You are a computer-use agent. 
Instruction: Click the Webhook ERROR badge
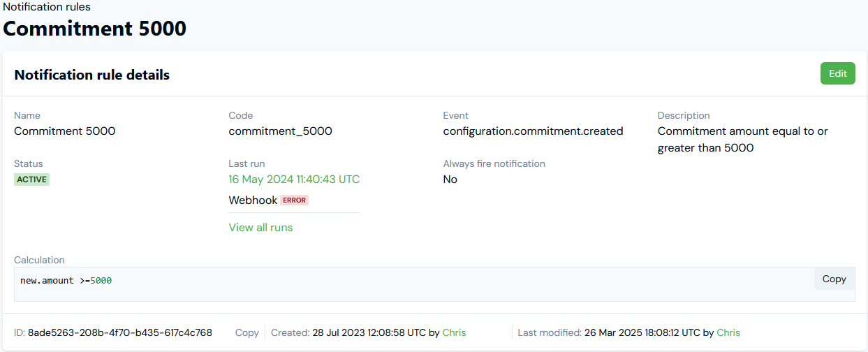(295, 200)
